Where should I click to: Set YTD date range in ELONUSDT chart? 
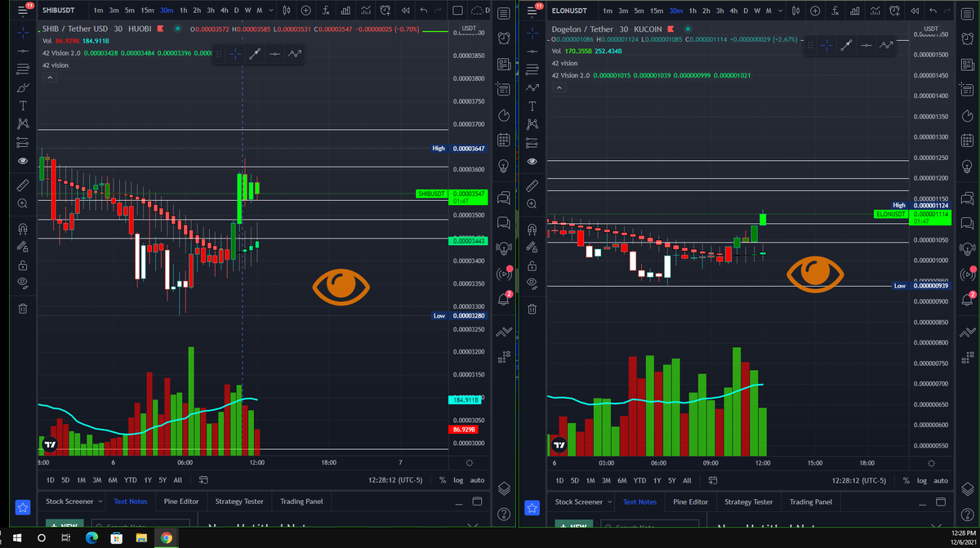[x=639, y=480]
